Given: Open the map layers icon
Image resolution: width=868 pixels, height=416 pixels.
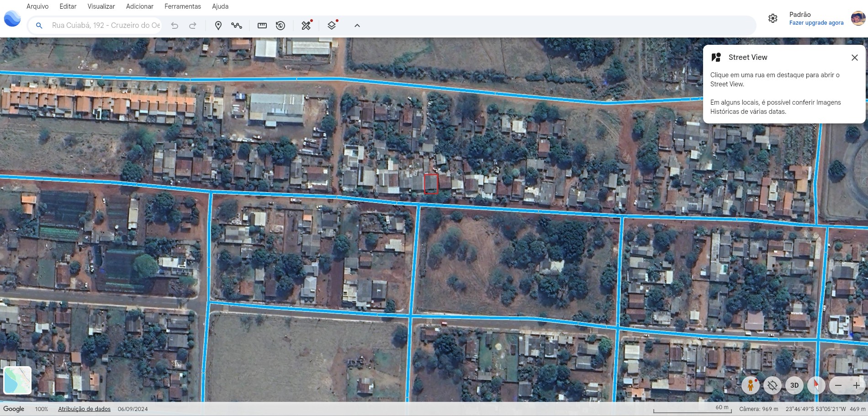Looking at the screenshot, I should [x=332, y=26].
